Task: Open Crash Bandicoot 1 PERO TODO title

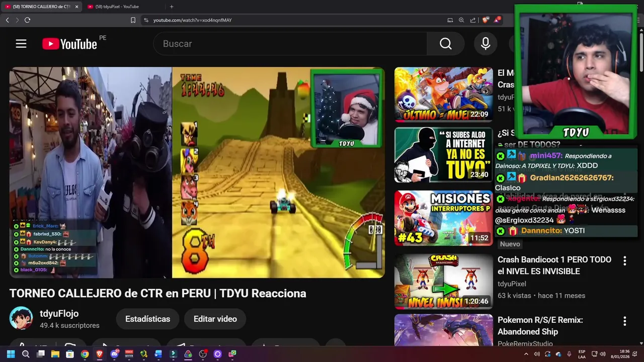Action: (554, 265)
